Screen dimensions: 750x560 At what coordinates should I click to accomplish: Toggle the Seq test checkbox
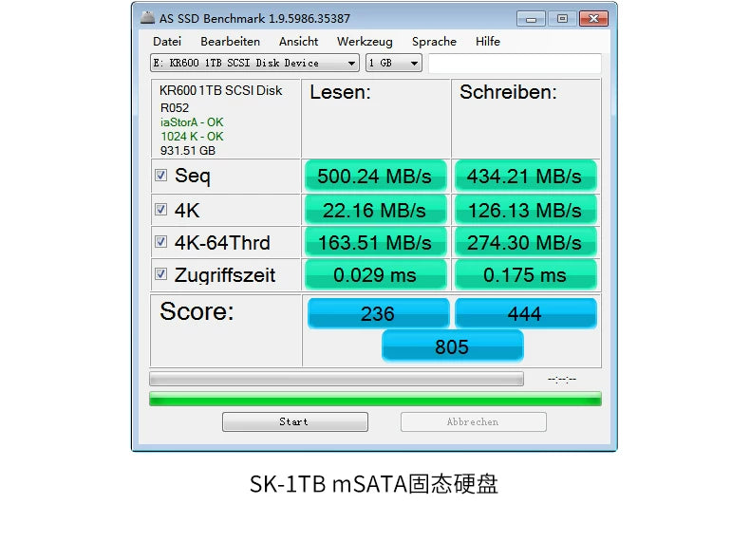pyautogui.click(x=161, y=175)
